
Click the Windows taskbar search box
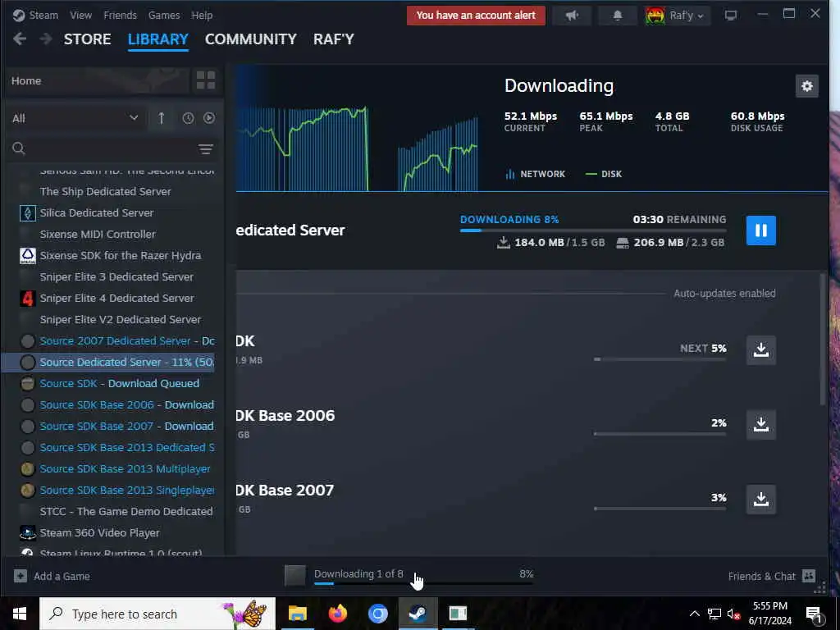tap(157, 614)
